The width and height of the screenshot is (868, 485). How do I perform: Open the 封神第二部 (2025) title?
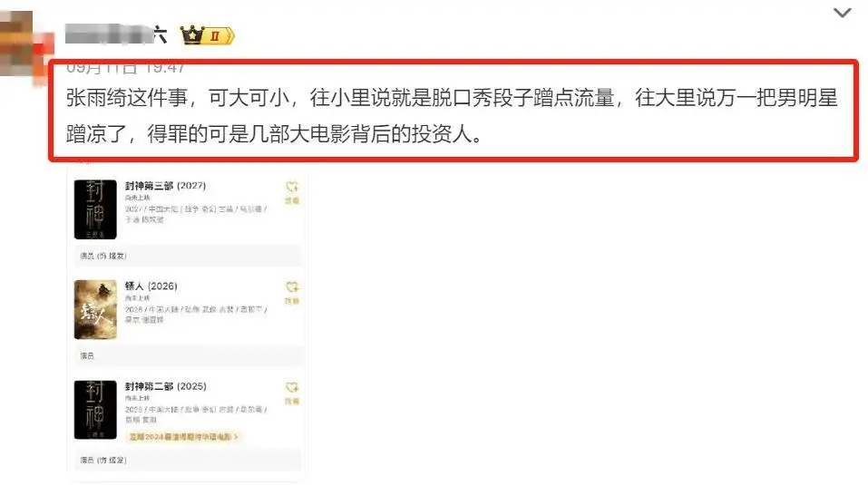[165, 386]
